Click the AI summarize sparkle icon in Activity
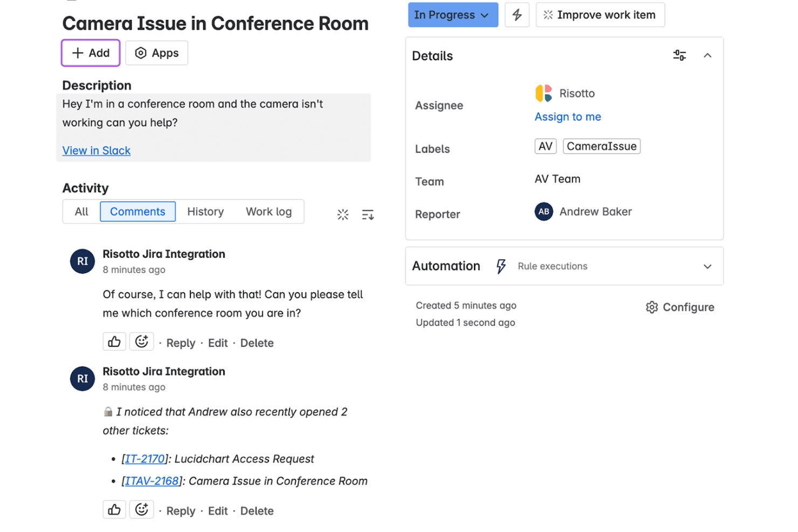This screenshot has width=798, height=532. tap(343, 215)
